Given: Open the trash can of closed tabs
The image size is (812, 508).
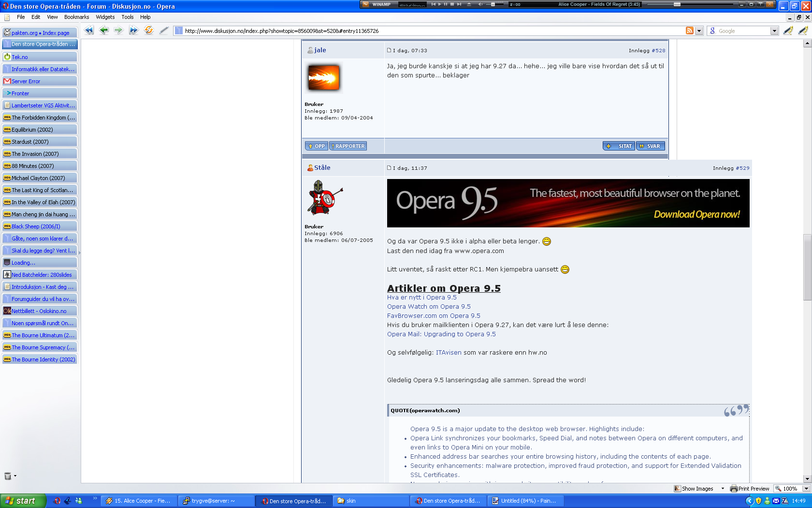Looking at the screenshot, I should coord(7,476).
